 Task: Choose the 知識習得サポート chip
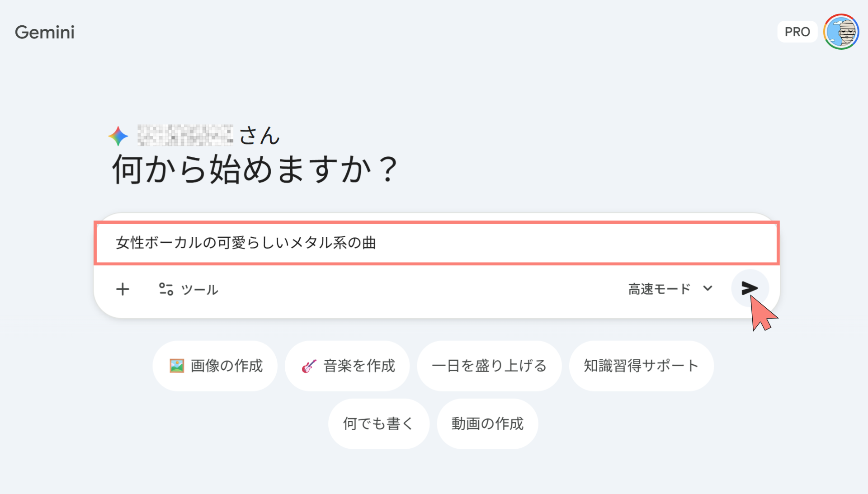[x=641, y=366]
